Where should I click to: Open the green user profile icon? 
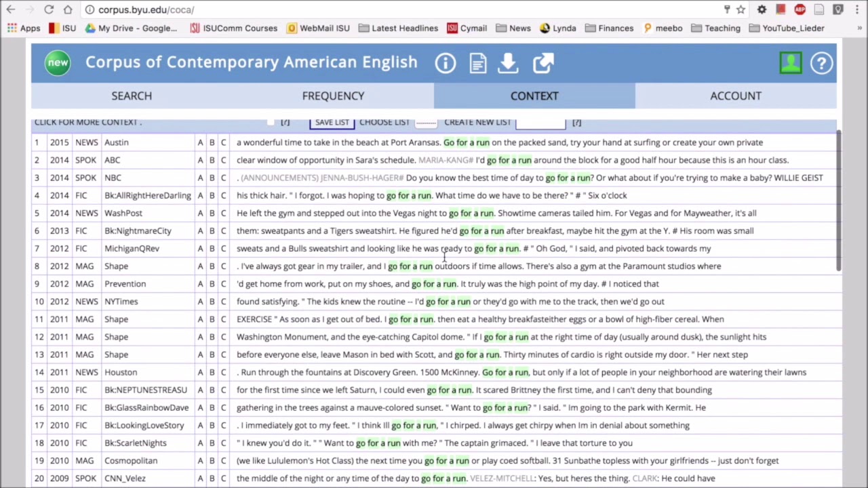click(791, 63)
